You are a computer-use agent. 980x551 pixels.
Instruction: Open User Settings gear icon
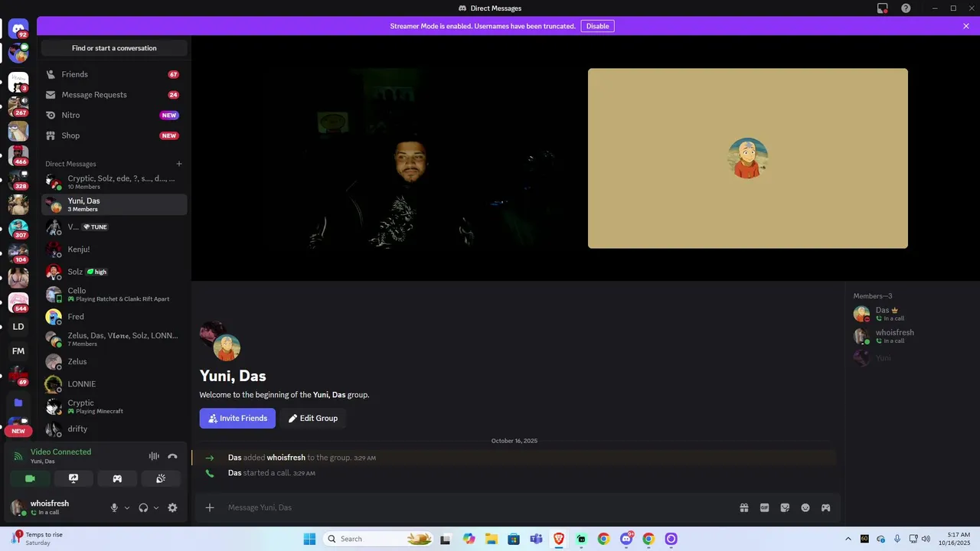point(172,507)
